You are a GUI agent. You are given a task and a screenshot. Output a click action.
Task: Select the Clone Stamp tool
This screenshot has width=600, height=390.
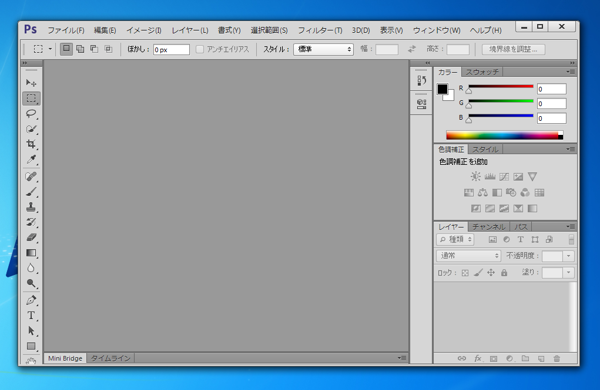31,207
